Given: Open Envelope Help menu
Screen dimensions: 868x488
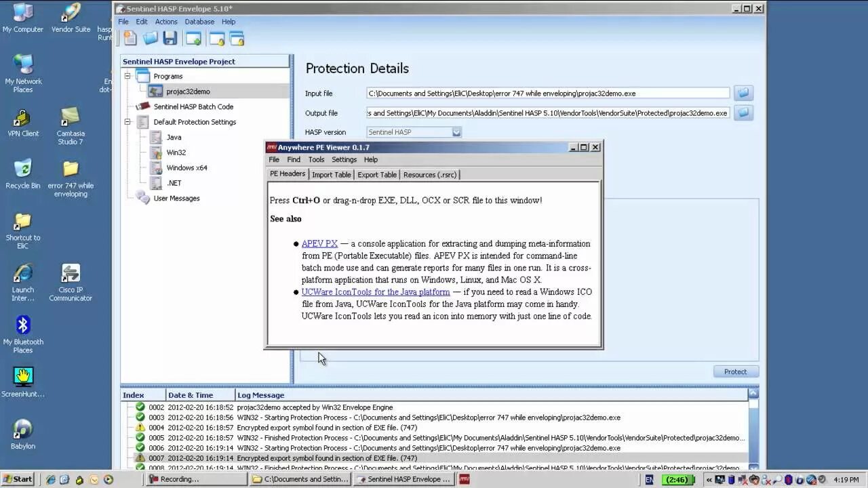Looking at the screenshot, I should tap(229, 22).
